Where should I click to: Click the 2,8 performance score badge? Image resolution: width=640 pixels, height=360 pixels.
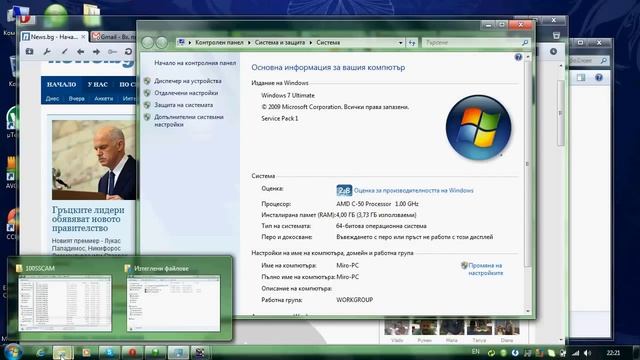point(344,190)
